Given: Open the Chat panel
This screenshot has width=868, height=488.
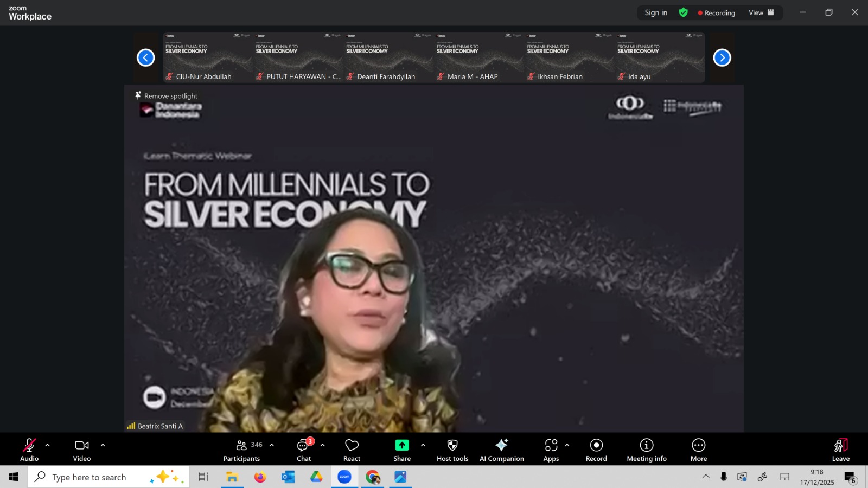Looking at the screenshot, I should [x=303, y=450].
